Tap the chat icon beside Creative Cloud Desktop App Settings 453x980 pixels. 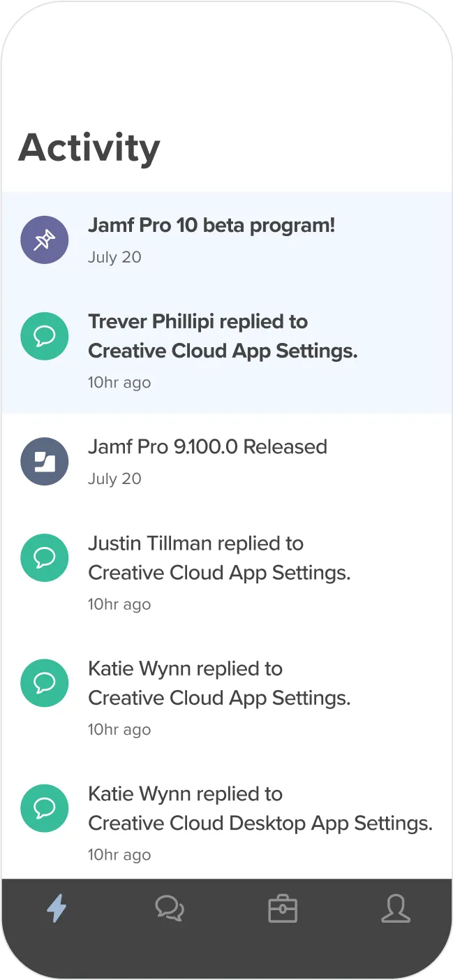point(45,808)
